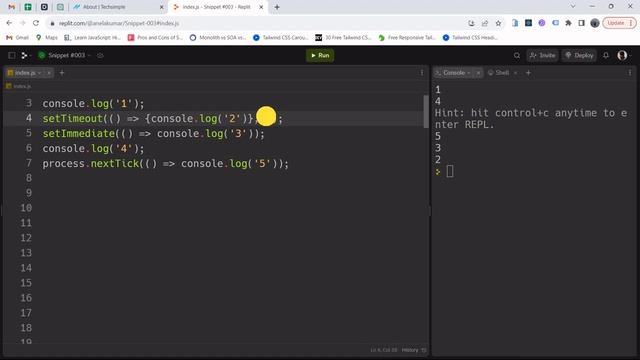This screenshot has width=640, height=360.
Task: Open History in the editor status bar
Action: pyautogui.click(x=413, y=350)
